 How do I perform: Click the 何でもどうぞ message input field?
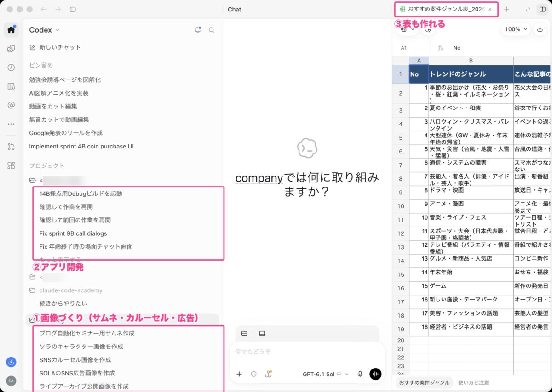[307, 352]
